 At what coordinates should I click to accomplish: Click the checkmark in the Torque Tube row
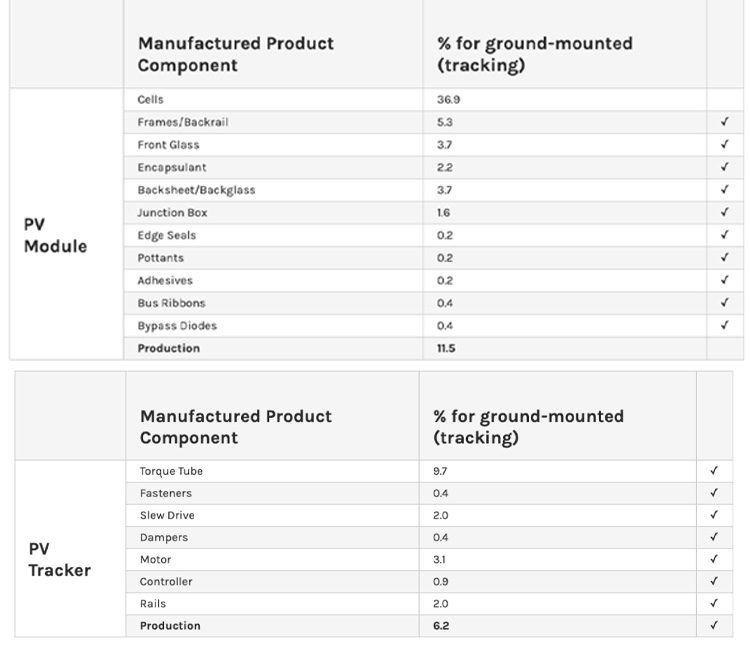click(714, 471)
